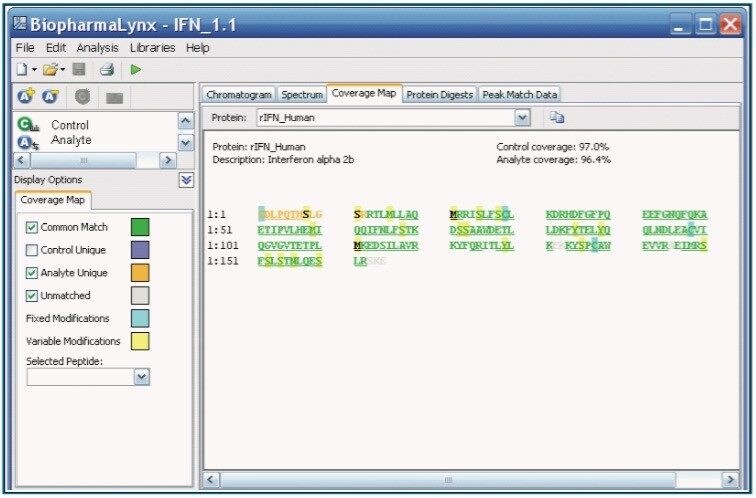Click the Analyte Unique orange swatch
The height and width of the screenshot is (498, 756).
pos(140,273)
